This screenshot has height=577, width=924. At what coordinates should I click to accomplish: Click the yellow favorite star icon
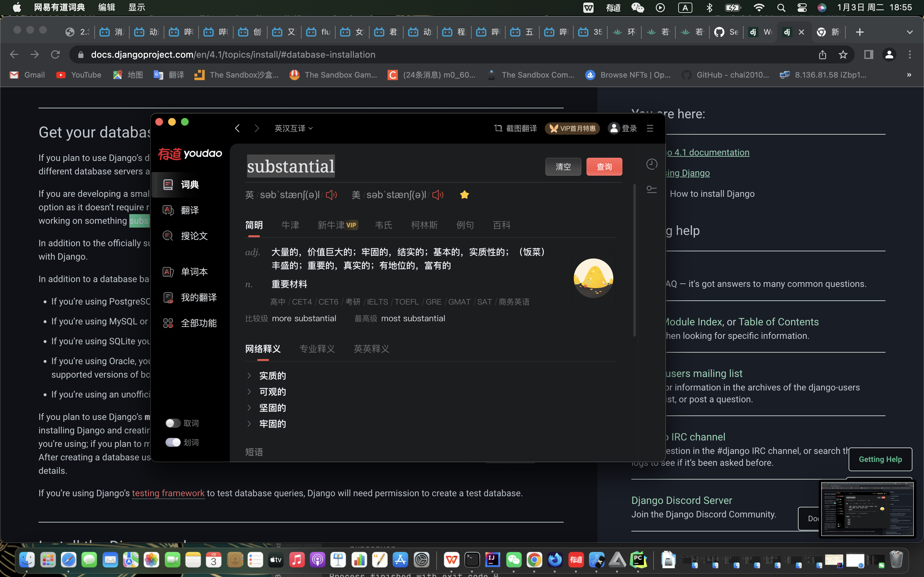464,195
